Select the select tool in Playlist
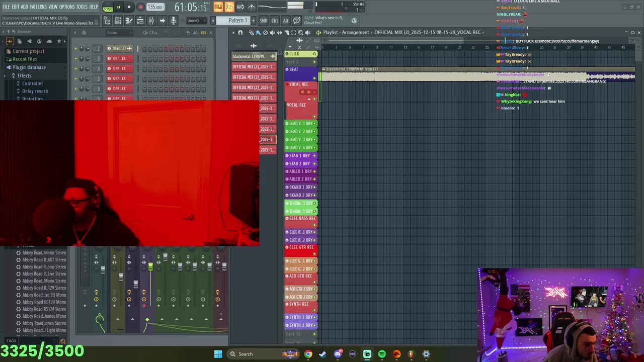 point(293,33)
